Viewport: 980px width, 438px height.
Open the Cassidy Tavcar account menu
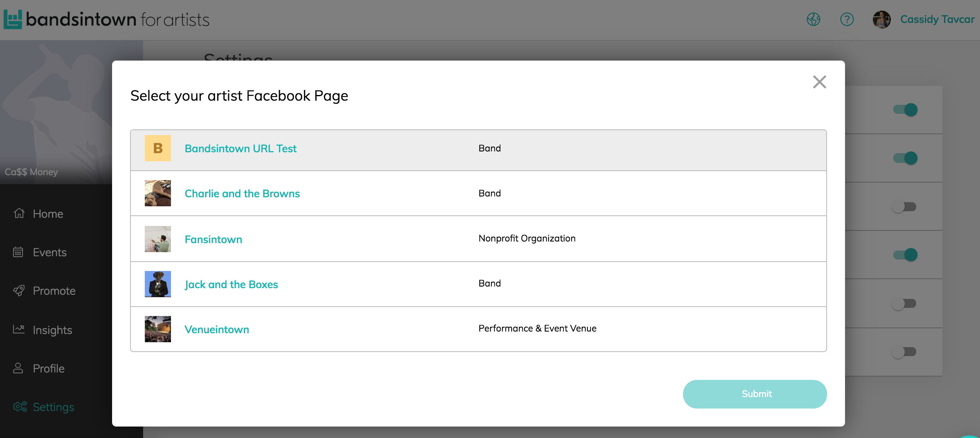tap(937, 19)
